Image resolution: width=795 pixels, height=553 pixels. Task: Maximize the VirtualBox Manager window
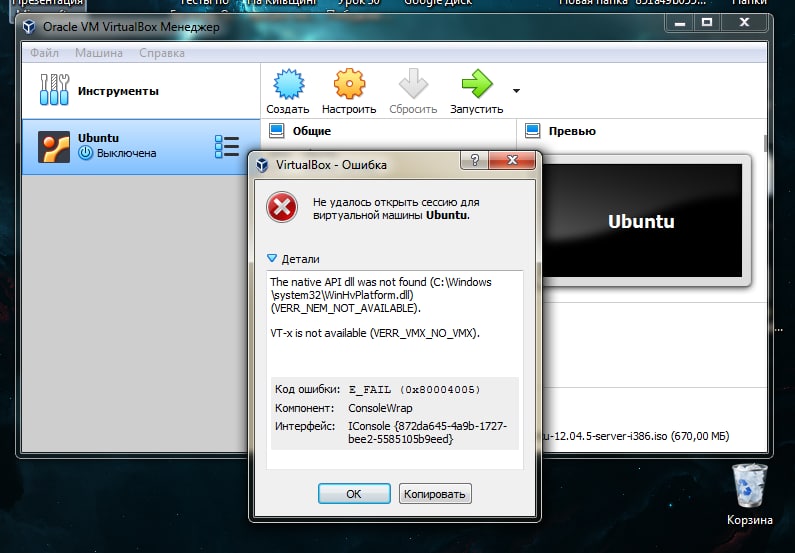click(x=707, y=23)
